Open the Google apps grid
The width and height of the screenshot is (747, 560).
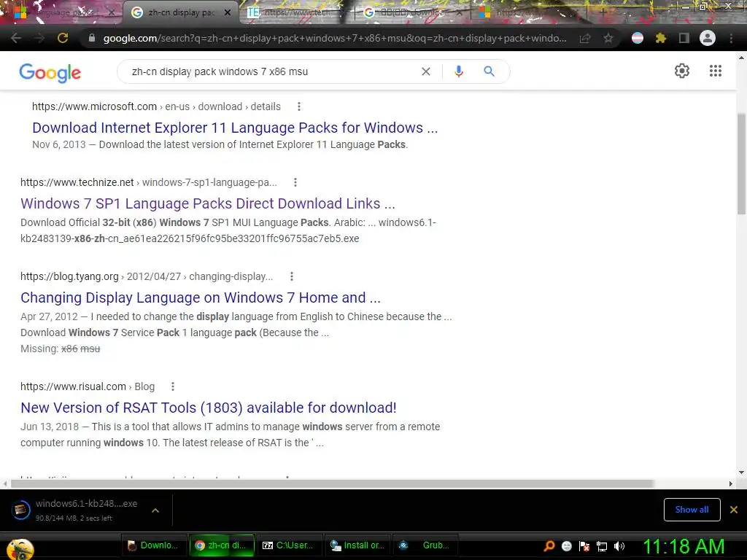[x=716, y=71]
